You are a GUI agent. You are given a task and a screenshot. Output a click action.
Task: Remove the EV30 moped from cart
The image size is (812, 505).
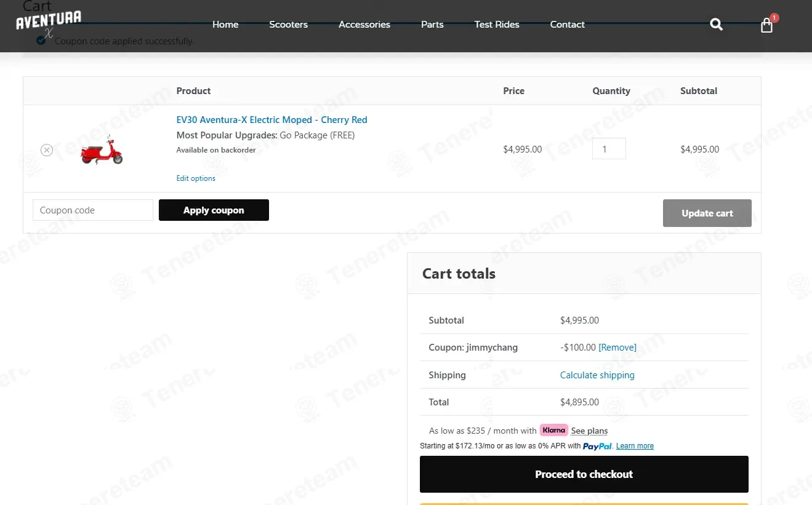[47, 149]
